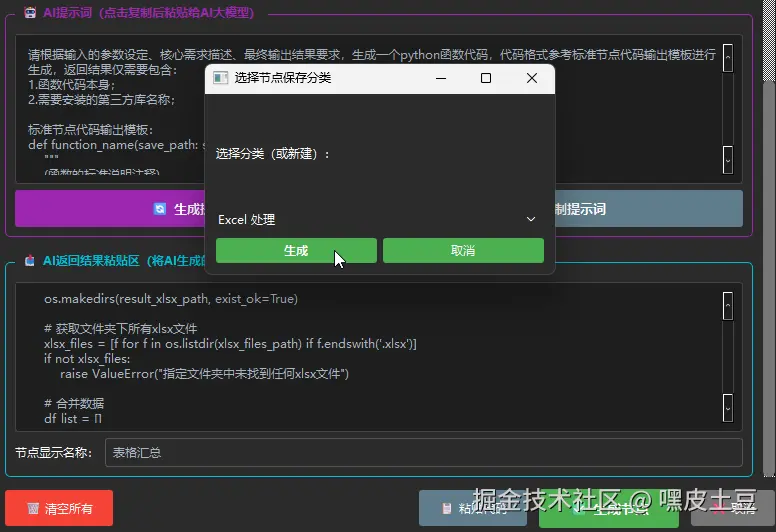Click the line 'raise ValueError' in code

coord(204,374)
